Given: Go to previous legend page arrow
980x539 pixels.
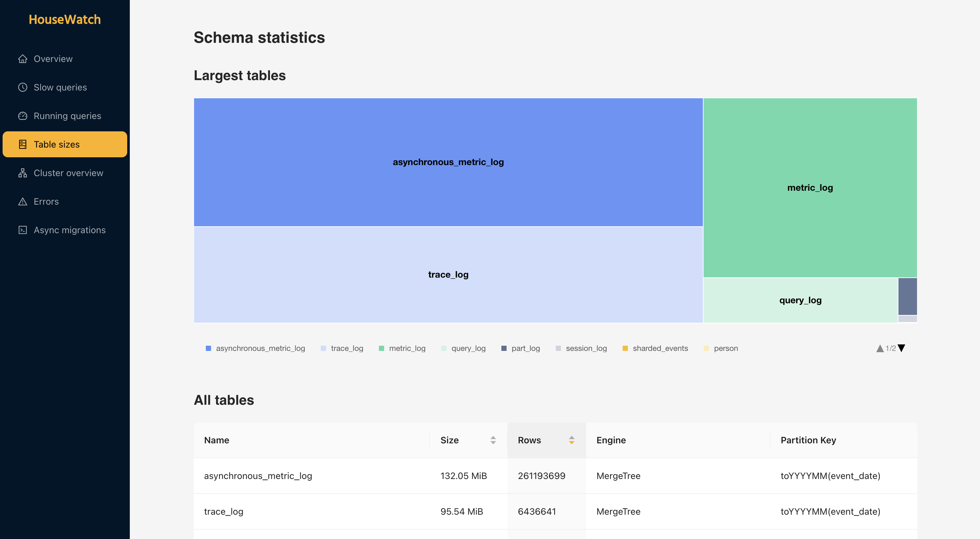Looking at the screenshot, I should pyautogui.click(x=879, y=348).
